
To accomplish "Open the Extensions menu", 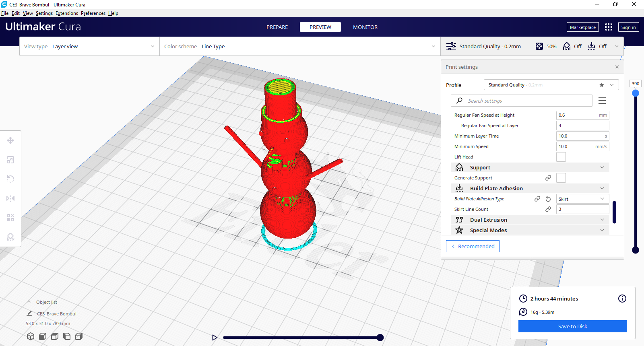I will point(67,13).
